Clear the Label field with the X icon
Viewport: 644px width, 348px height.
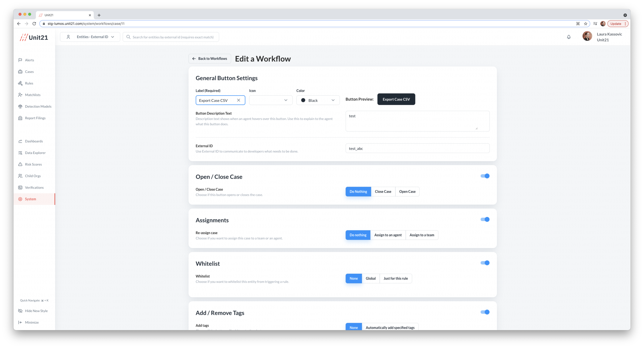tap(238, 100)
